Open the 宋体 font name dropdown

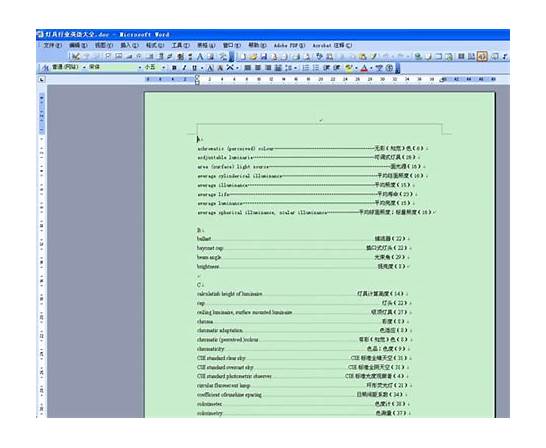click(140, 67)
